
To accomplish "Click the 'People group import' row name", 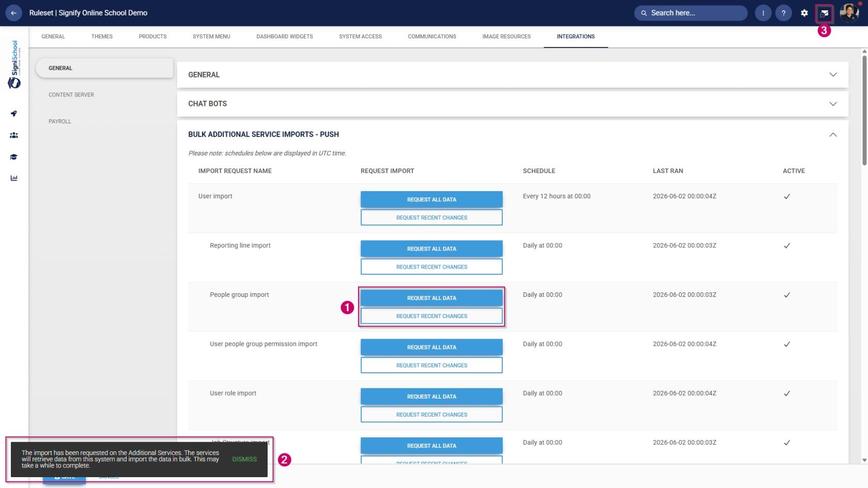I will (239, 295).
